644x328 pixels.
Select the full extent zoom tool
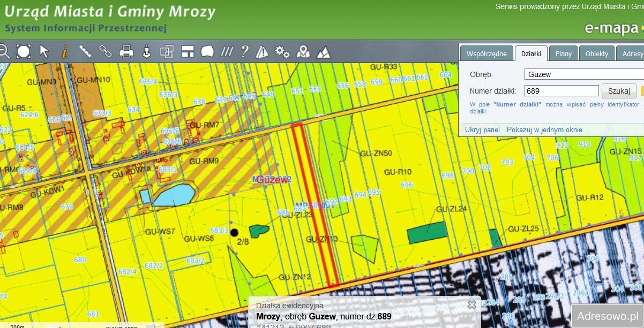23,51
